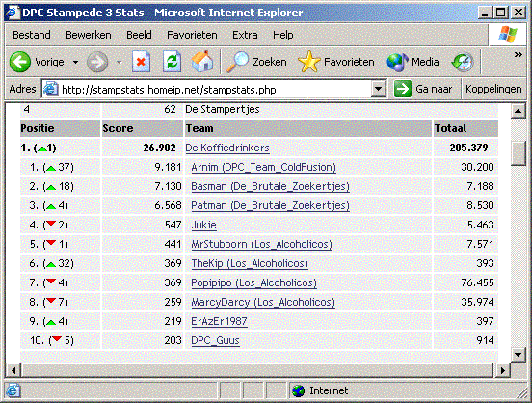Click vertical scrollbar up arrow
Image resolution: width=532 pixels, height=403 pixels.
(519, 111)
